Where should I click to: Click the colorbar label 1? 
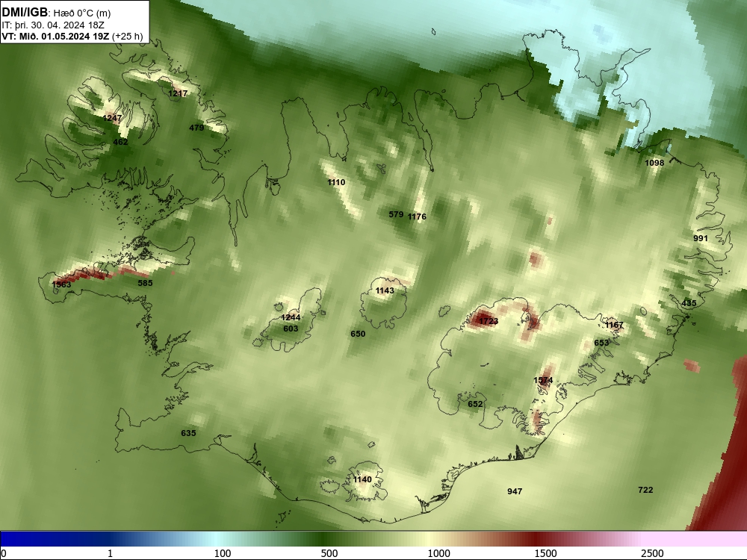click(x=110, y=553)
